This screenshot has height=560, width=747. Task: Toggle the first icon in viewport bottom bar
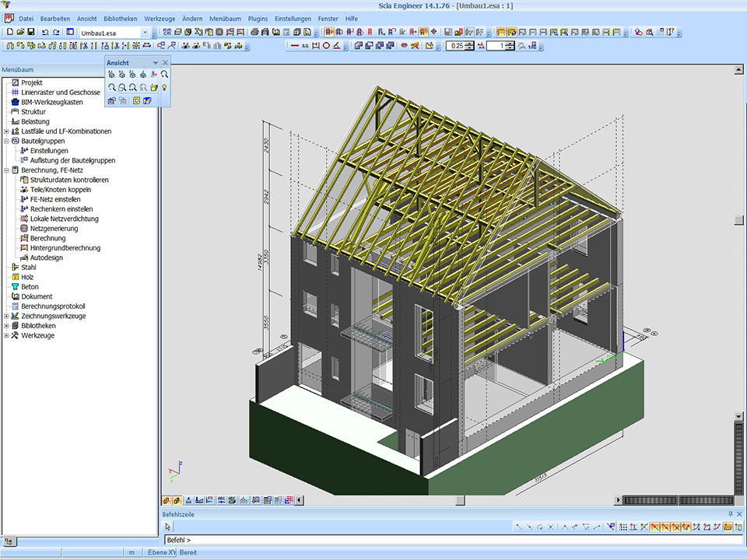[167, 500]
